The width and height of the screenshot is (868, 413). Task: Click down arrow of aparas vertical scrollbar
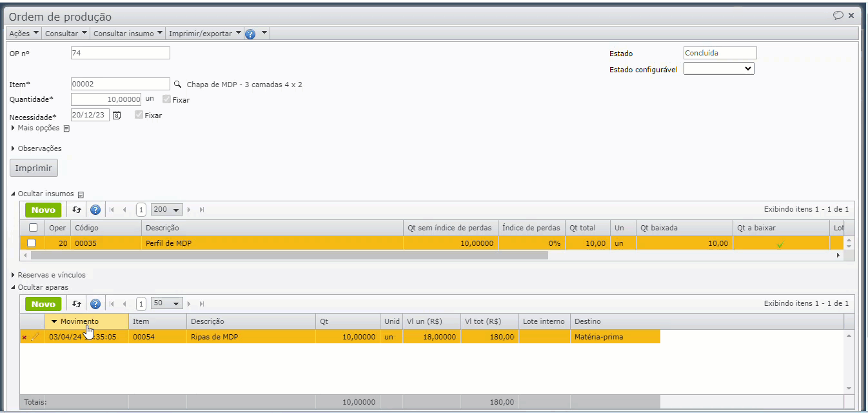pyautogui.click(x=849, y=388)
